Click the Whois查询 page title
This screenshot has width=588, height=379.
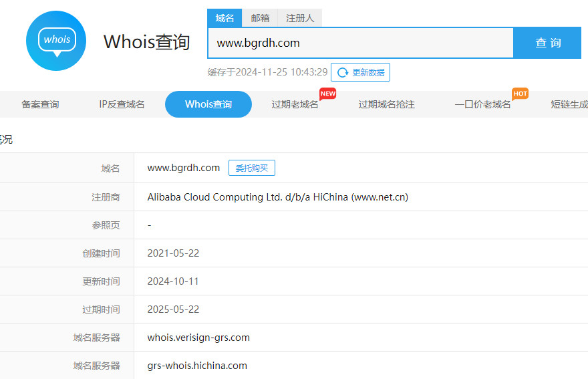point(146,41)
